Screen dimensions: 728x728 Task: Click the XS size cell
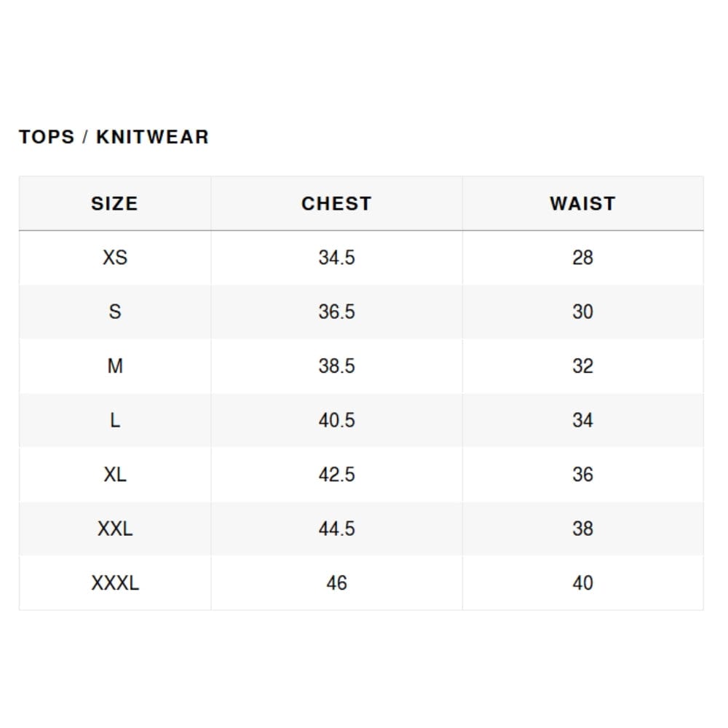(x=115, y=258)
